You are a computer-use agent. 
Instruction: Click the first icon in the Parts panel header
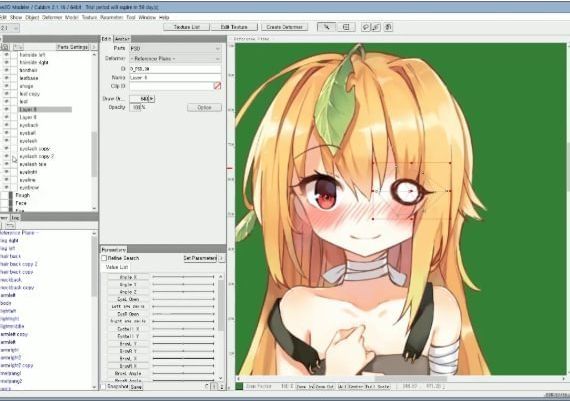pyautogui.click(x=5, y=47)
